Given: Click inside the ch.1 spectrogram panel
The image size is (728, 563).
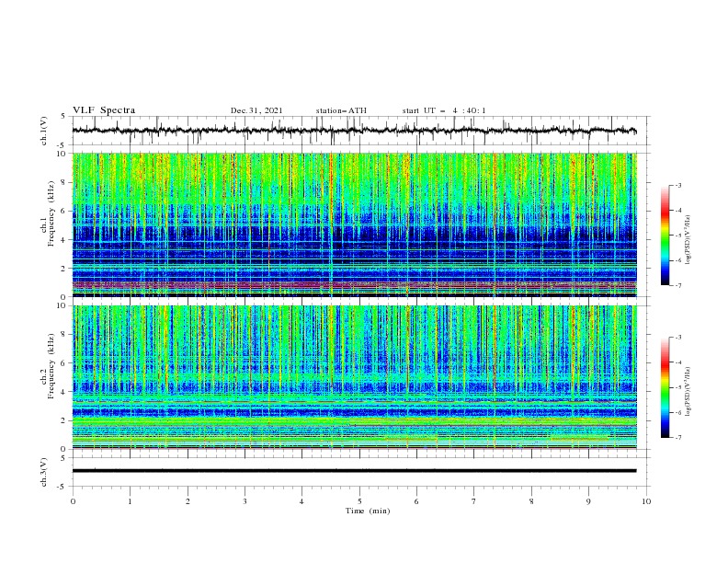Looking at the screenshot, I should [x=354, y=224].
